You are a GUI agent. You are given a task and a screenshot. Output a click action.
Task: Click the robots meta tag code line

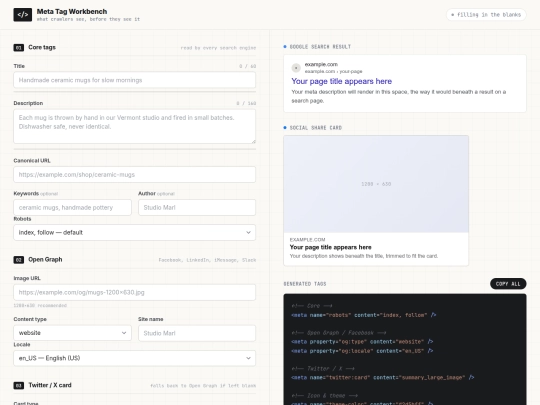pos(364,315)
